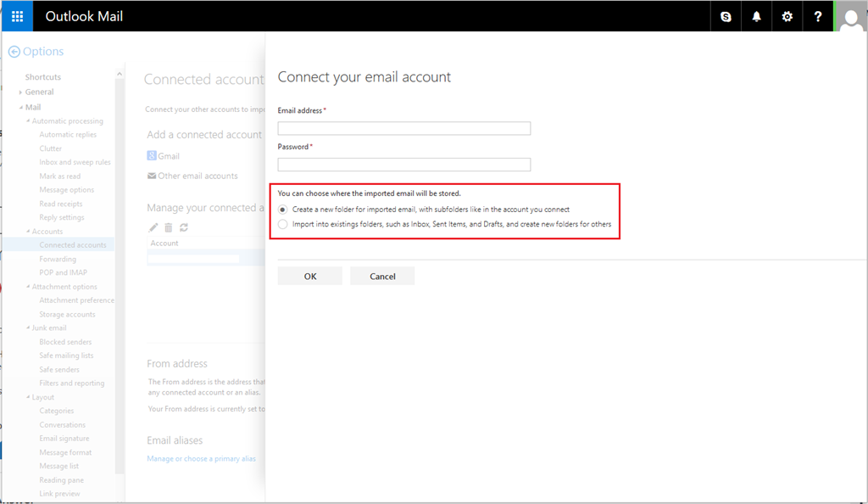Image resolution: width=868 pixels, height=504 pixels.
Task: Click the edit pencil icon for connected accounts
Action: coord(153,227)
